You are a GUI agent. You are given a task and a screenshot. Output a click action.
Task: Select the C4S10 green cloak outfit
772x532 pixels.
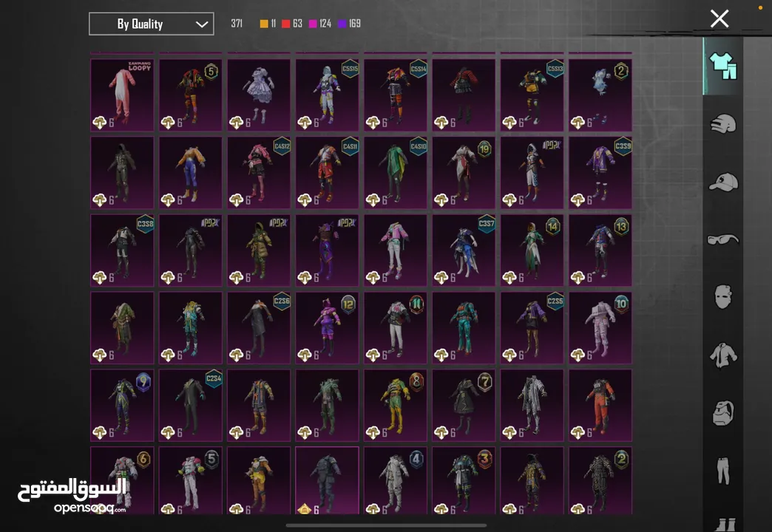(396, 173)
